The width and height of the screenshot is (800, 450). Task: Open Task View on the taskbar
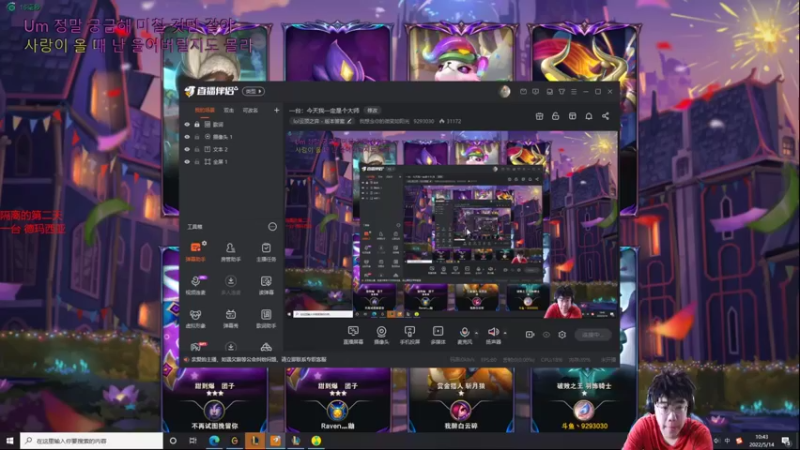(x=193, y=441)
